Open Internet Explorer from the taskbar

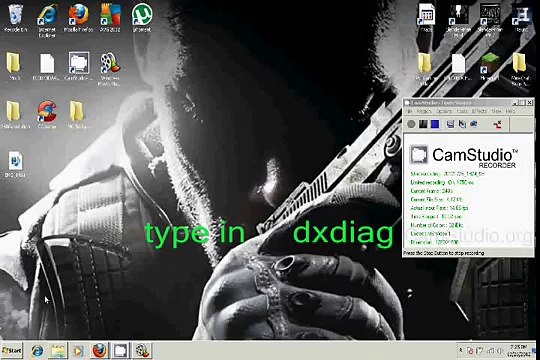point(37,351)
